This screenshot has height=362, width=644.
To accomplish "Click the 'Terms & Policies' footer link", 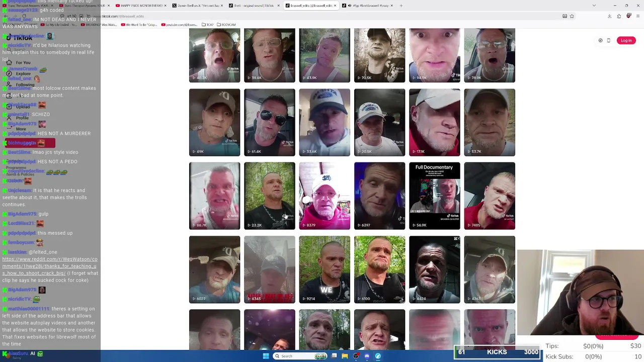I will pos(20,174).
